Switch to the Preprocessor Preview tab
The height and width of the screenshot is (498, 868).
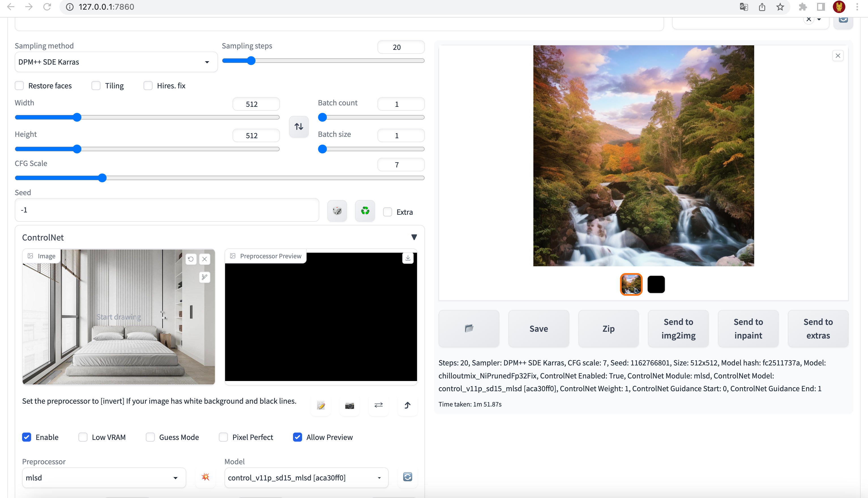pos(266,256)
